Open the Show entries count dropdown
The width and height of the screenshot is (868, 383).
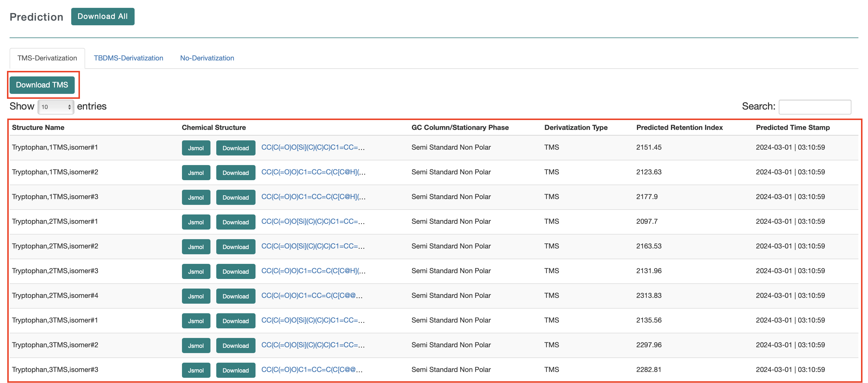pyautogui.click(x=56, y=107)
